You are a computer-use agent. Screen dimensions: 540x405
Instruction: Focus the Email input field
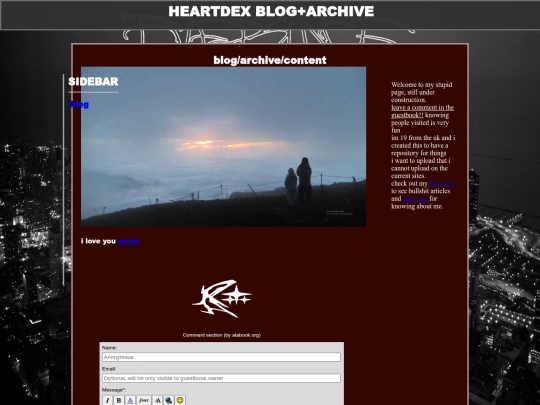221,378
